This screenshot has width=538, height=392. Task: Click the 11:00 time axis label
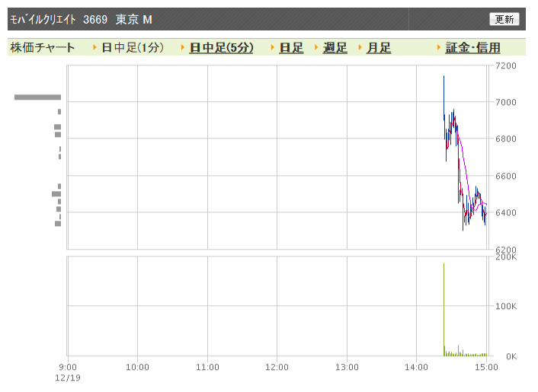click(207, 368)
